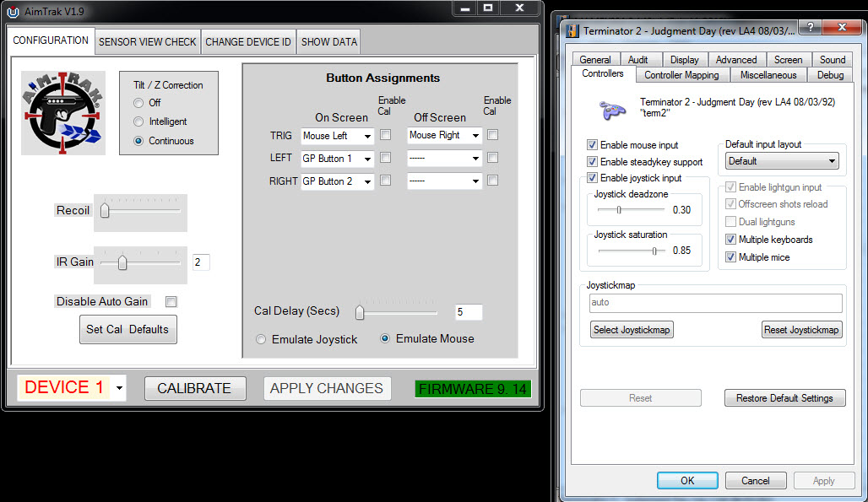Uncheck Enable mouse input
The image size is (868, 502).
[592, 145]
